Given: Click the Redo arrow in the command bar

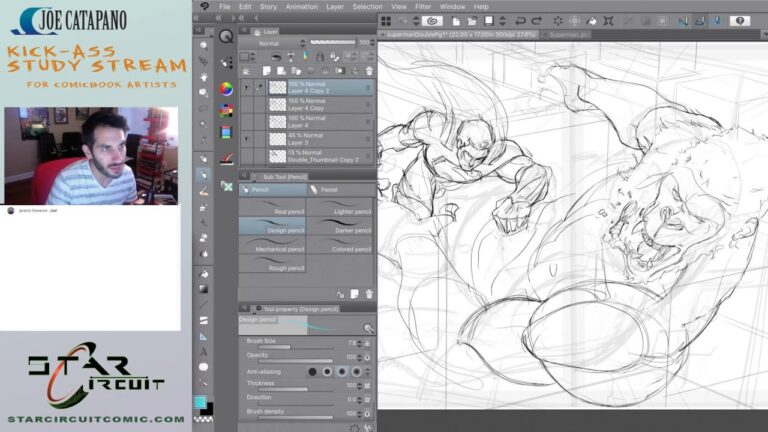Looking at the screenshot, I should pos(537,21).
